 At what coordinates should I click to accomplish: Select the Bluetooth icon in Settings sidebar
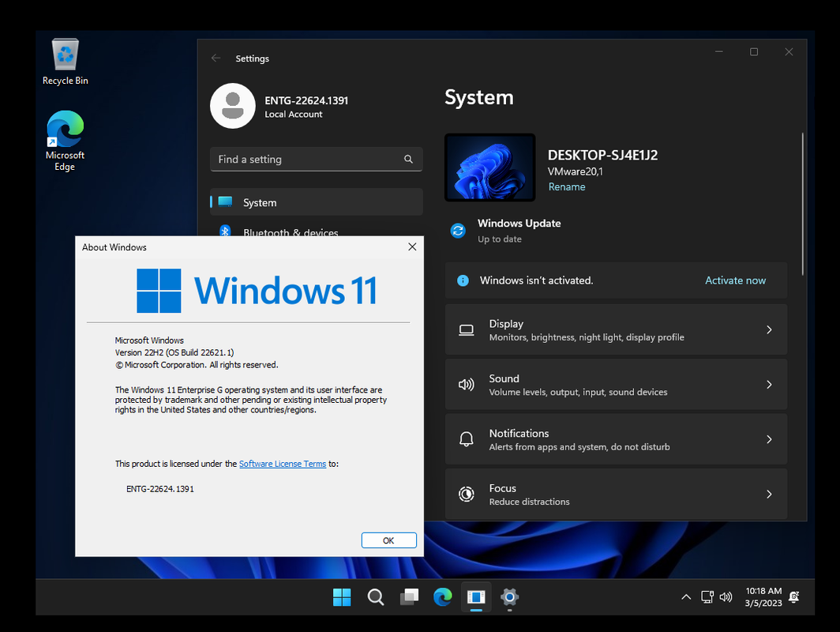(225, 231)
